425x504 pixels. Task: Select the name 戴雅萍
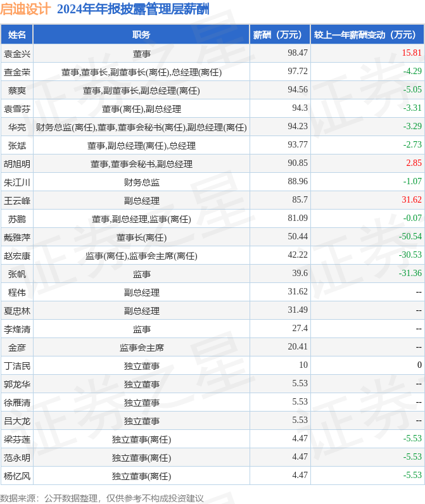16,237
